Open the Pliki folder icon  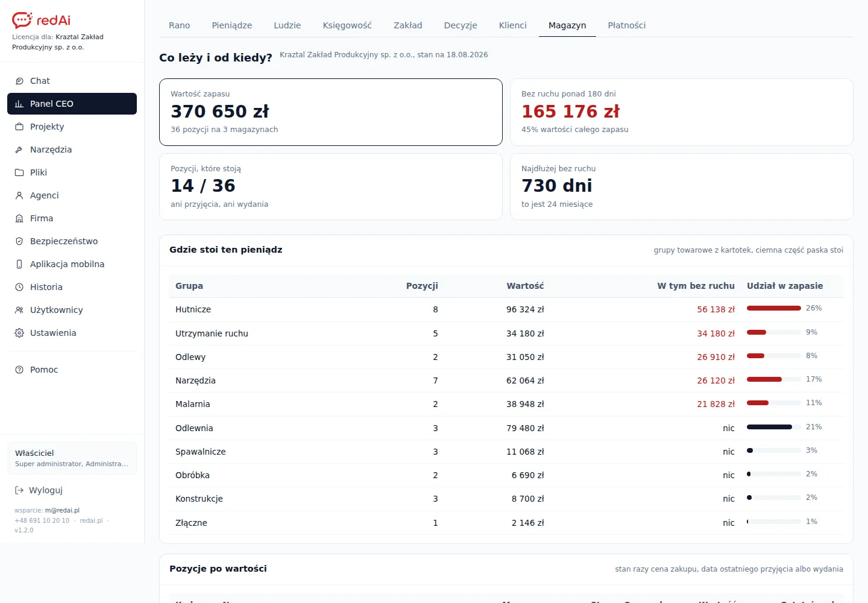(x=19, y=172)
